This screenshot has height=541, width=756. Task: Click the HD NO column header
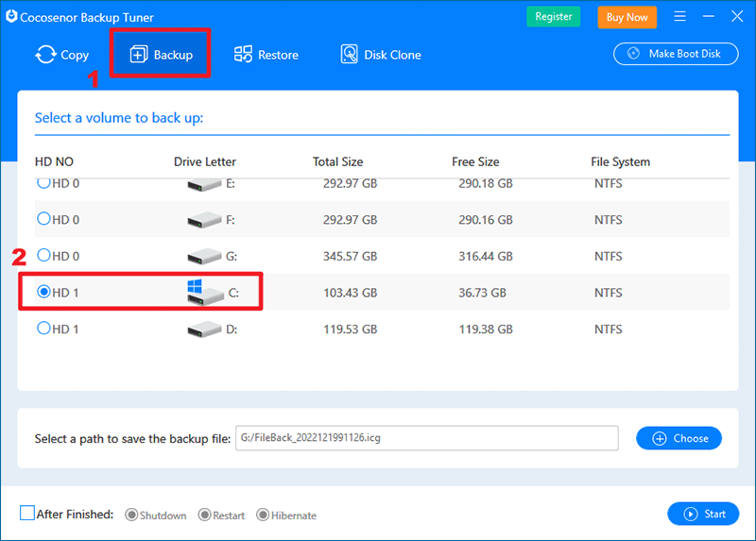click(54, 161)
